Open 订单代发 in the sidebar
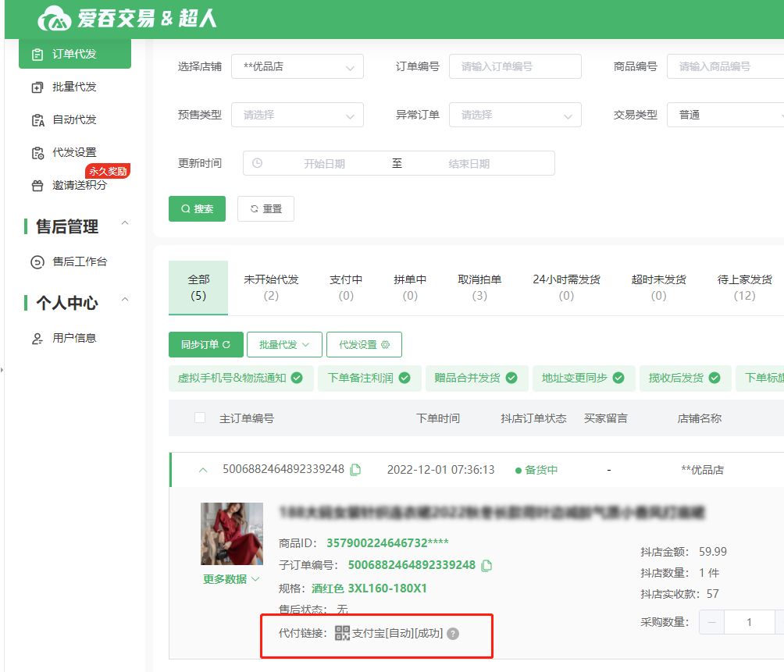This screenshot has height=672, width=784. point(75,54)
